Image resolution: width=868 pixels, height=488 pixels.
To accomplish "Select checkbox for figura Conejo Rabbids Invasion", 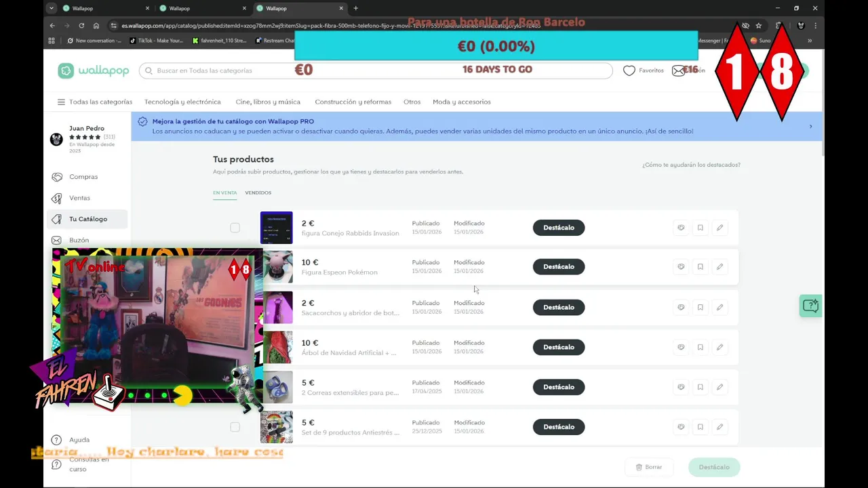I will click(x=235, y=228).
